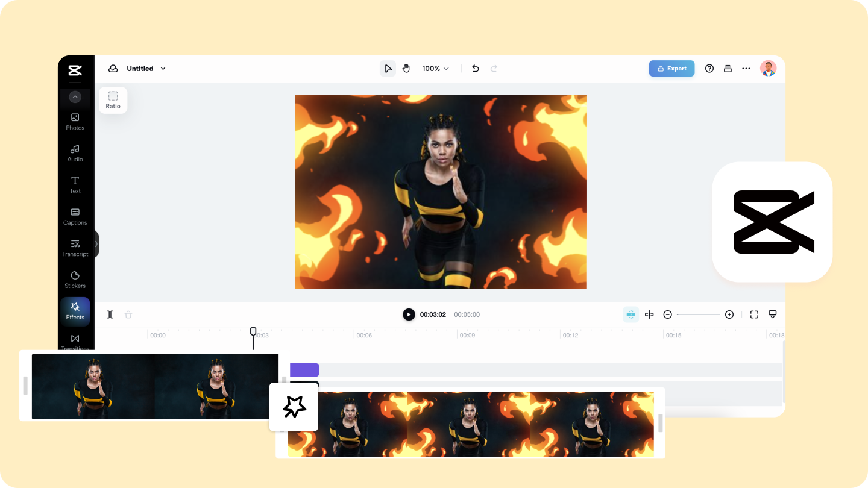Select the flame-effect video clip strip
Screen dimensions: 868x488
pos(471,424)
